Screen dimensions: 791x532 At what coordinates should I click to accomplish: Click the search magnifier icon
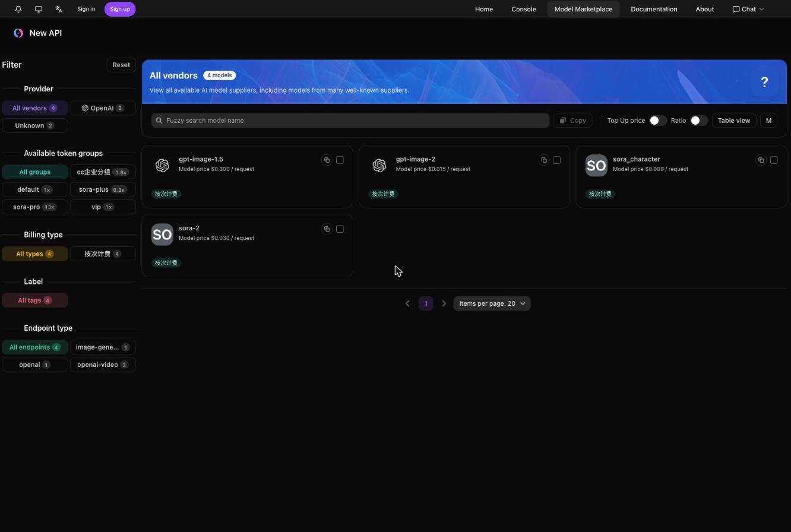pos(159,121)
